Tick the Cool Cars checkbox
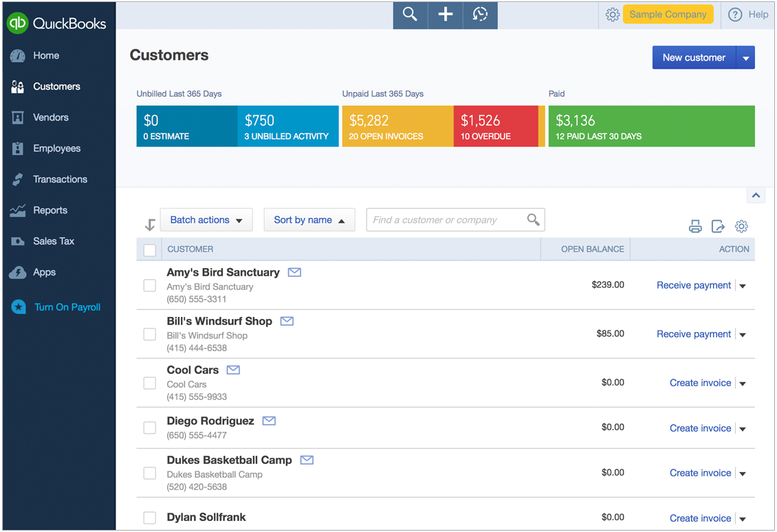777x532 pixels. [x=150, y=384]
